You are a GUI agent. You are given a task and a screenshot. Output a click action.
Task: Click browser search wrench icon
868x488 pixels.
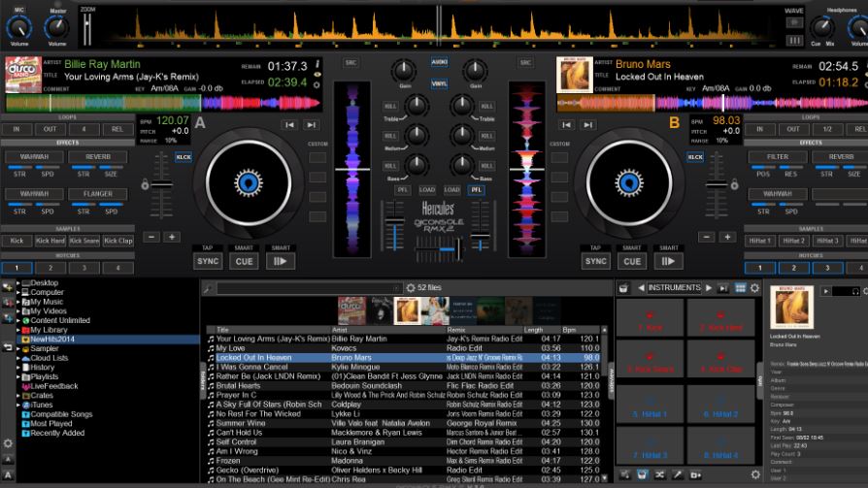(x=208, y=288)
